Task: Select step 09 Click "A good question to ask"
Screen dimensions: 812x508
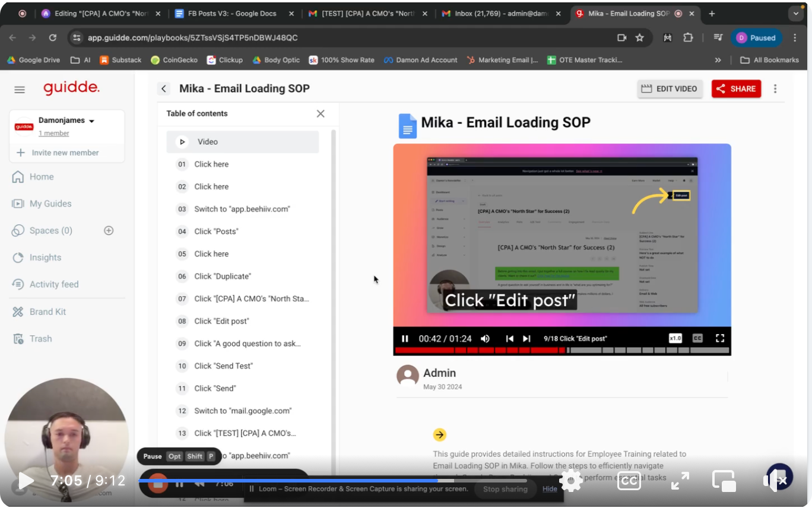Action: click(242, 344)
